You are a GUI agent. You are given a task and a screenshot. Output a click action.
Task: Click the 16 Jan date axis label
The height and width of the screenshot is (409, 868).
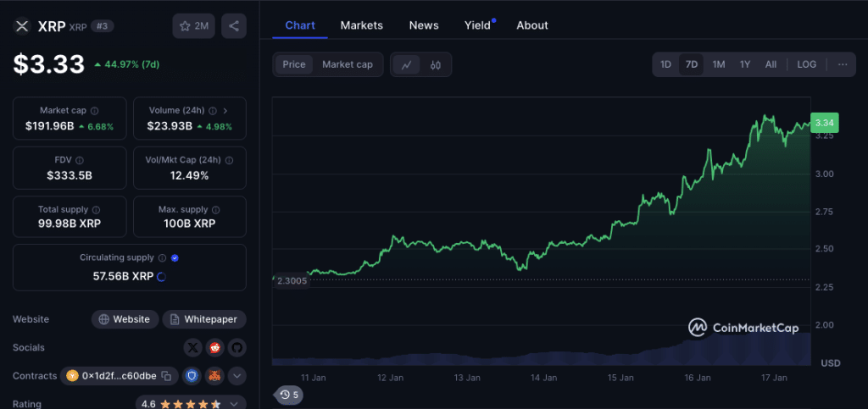pyautogui.click(x=698, y=378)
